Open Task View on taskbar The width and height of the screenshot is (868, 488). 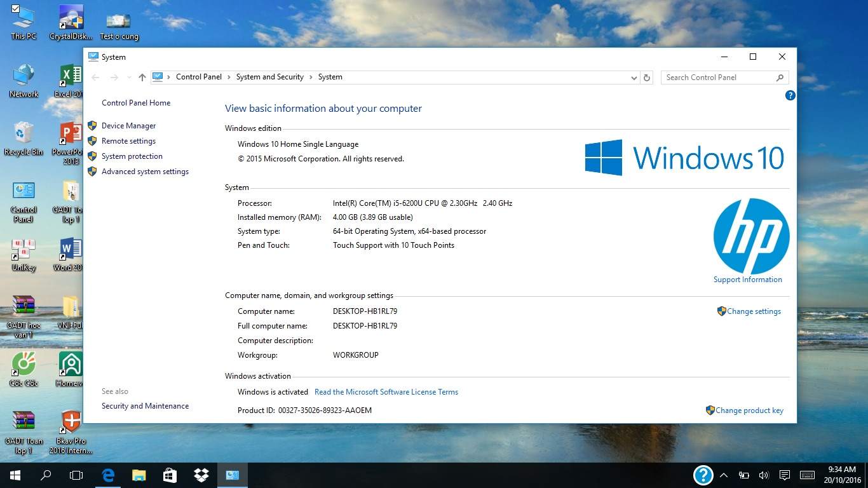click(x=76, y=475)
